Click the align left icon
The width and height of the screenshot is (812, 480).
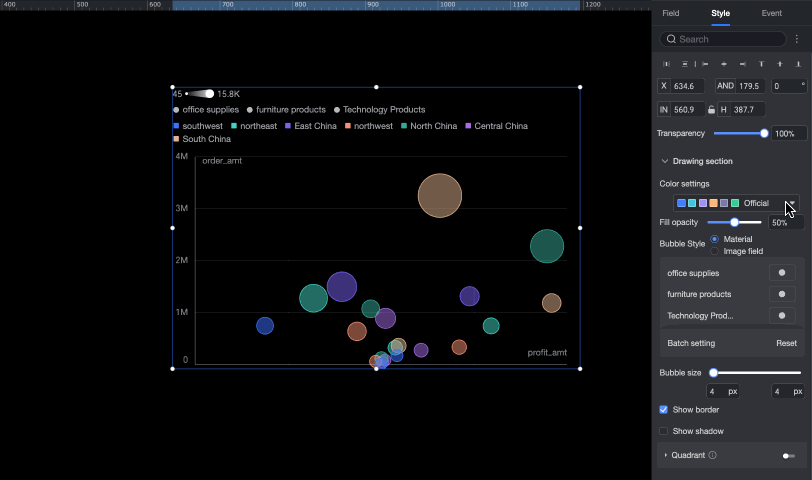pyautogui.click(x=705, y=64)
